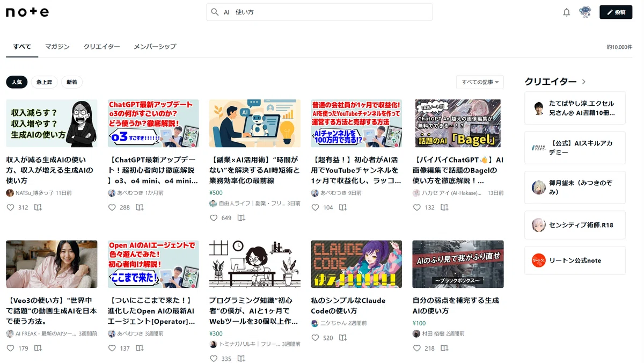Screen dimensions: 644x363
Task: Open the CLAUDE CODE article thumbnail
Action: click(356, 264)
